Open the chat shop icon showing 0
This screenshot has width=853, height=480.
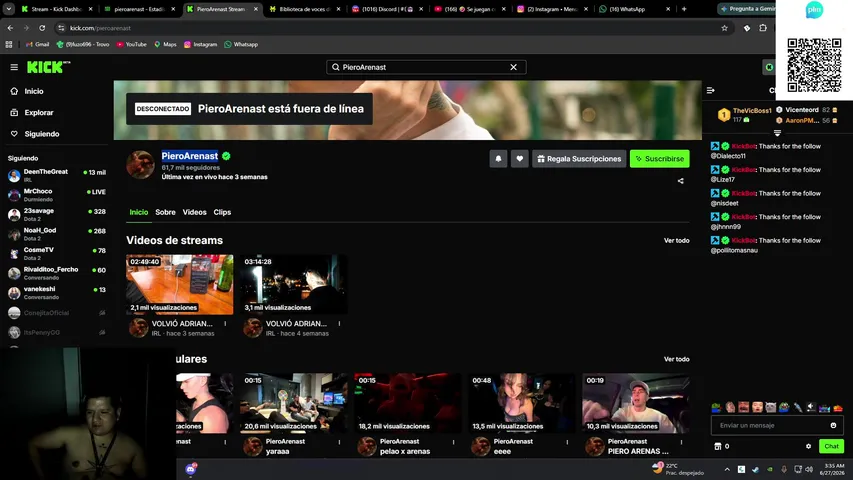click(721, 446)
